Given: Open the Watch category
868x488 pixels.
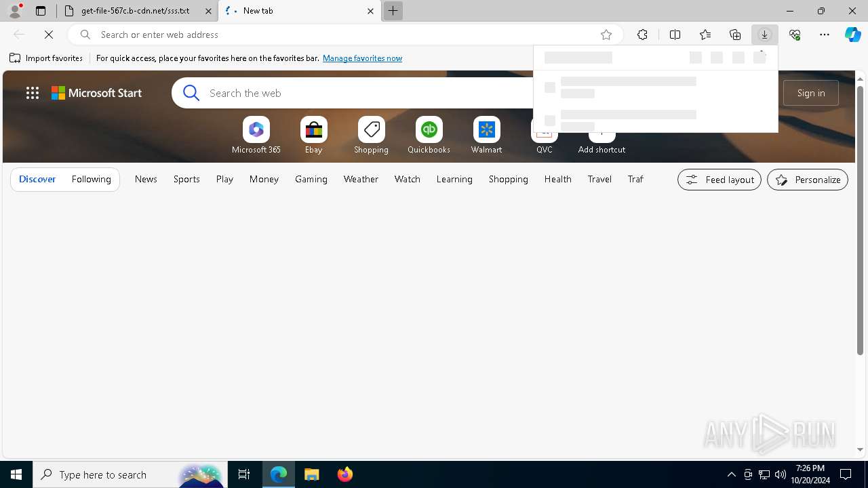Looking at the screenshot, I should [x=408, y=179].
